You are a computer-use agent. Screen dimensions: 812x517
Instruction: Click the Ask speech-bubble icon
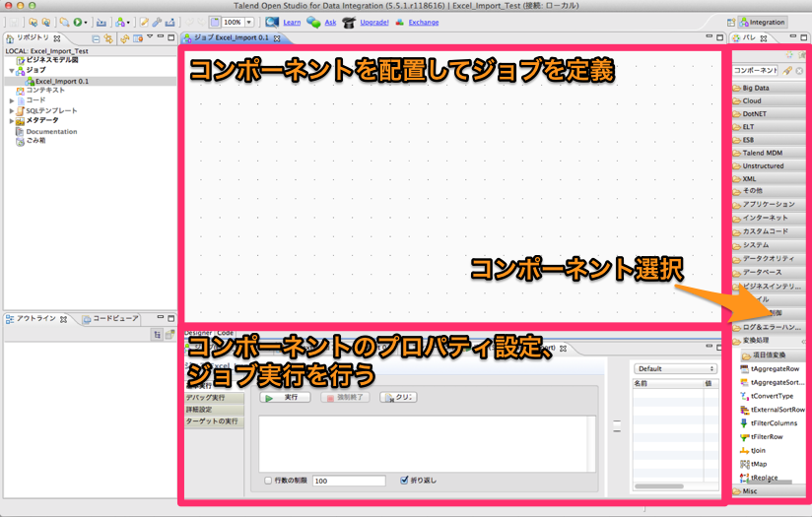[313, 22]
